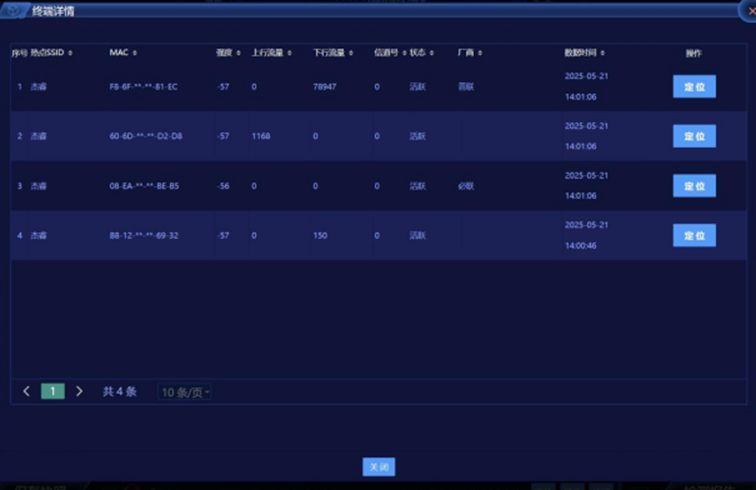Viewport: 756px width, 490px height.
Task: Click 操作 column header
Action: (694, 53)
